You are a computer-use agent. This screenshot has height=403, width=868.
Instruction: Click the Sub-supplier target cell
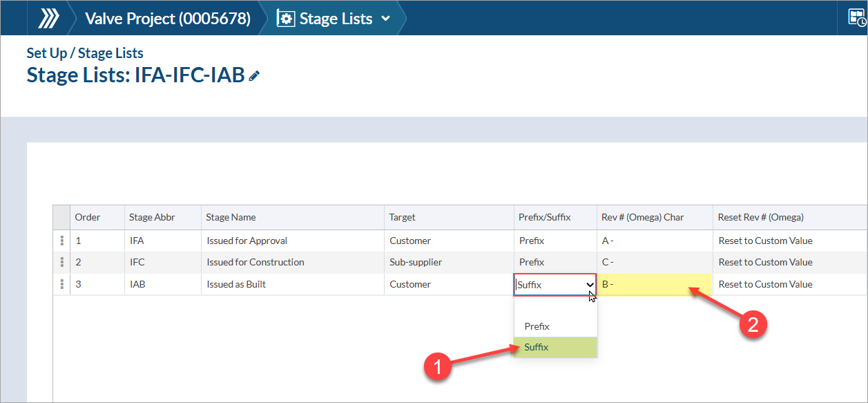[x=416, y=262]
